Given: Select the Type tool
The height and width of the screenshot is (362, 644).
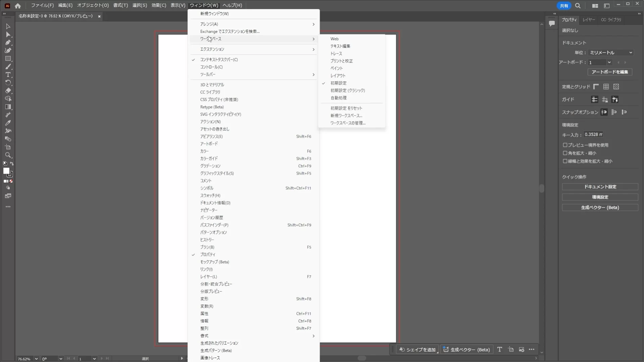Looking at the screenshot, I should [x=8, y=75].
